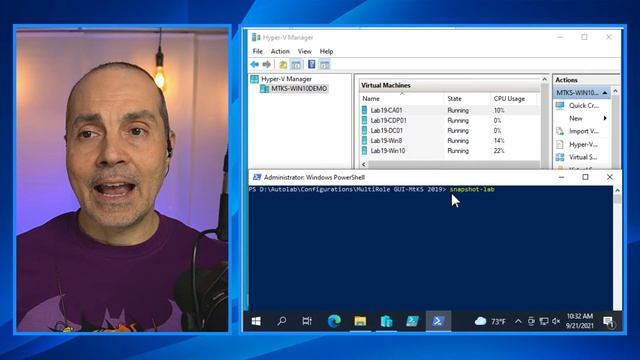
Task: Click the Back arrow in Hyper-V Manager toolbar
Action: pos(255,64)
